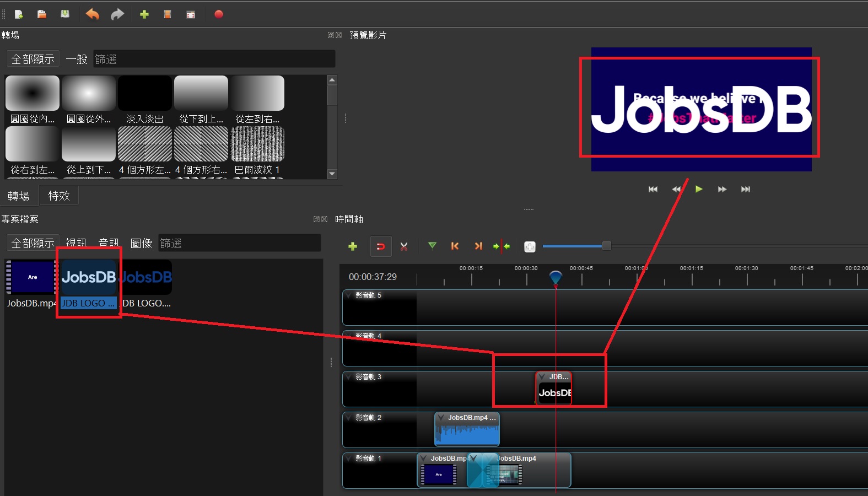
Task: Add a marker with green triangle
Action: (x=432, y=246)
